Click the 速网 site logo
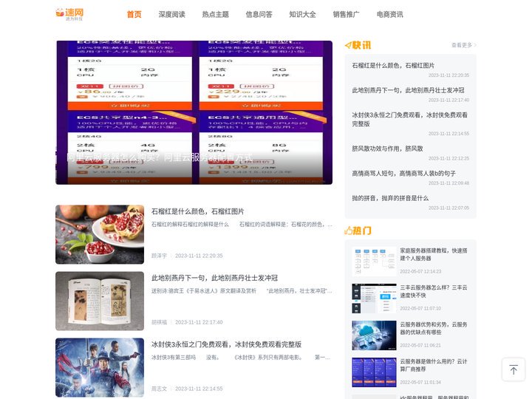 point(69,14)
